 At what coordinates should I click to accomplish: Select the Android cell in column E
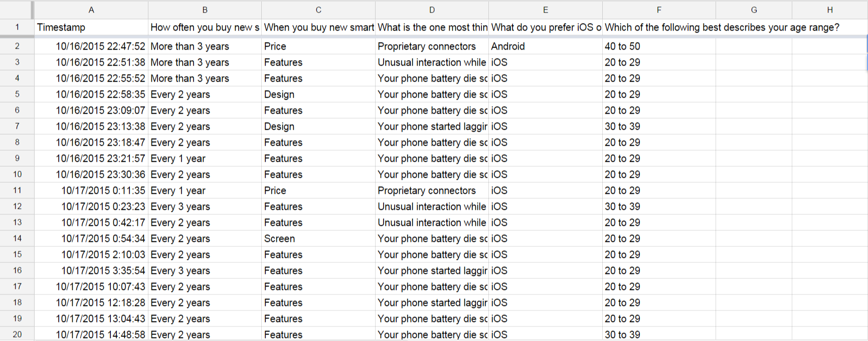click(x=546, y=46)
